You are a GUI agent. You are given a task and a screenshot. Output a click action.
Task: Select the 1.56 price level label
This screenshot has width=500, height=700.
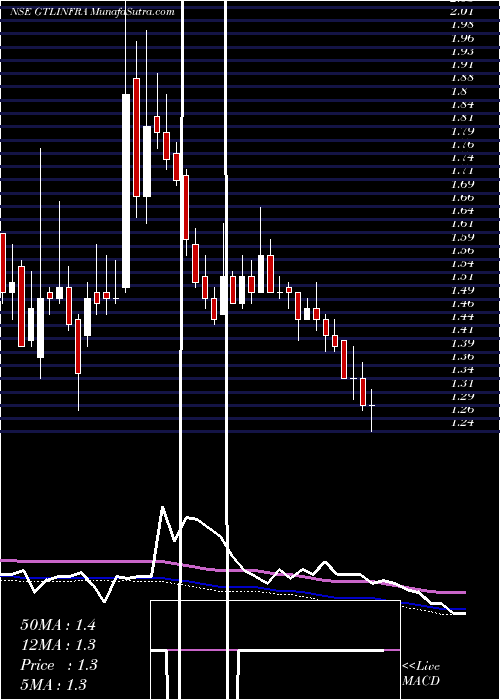coord(462,250)
